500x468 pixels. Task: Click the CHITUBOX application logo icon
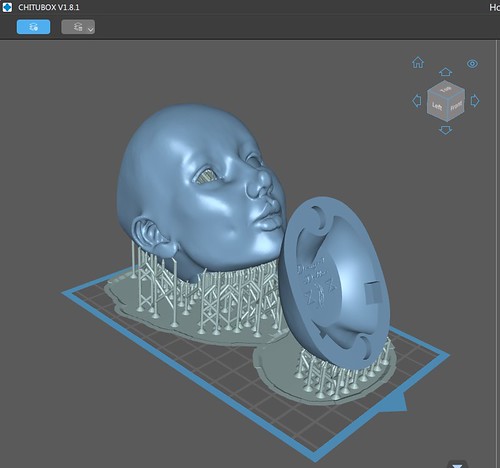point(7,7)
